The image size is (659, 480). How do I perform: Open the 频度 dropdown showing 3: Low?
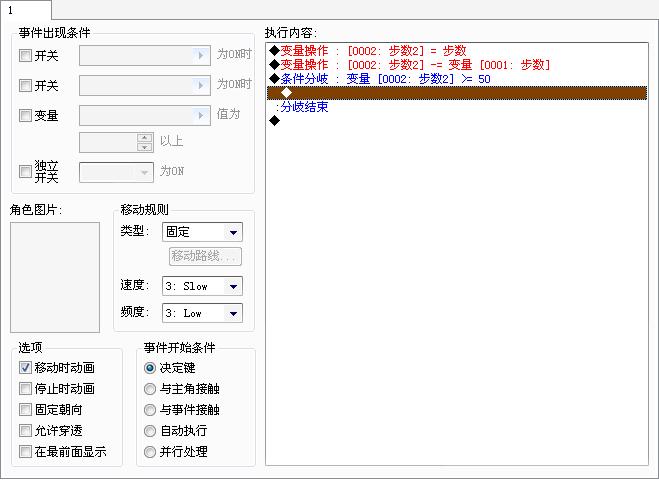(x=202, y=313)
